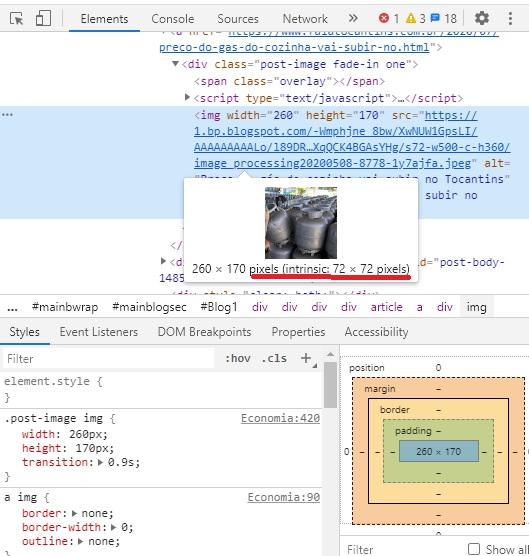The width and height of the screenshot is (529, 556).
Task: Click the element.style rule block
Action: tap(161, 389)
